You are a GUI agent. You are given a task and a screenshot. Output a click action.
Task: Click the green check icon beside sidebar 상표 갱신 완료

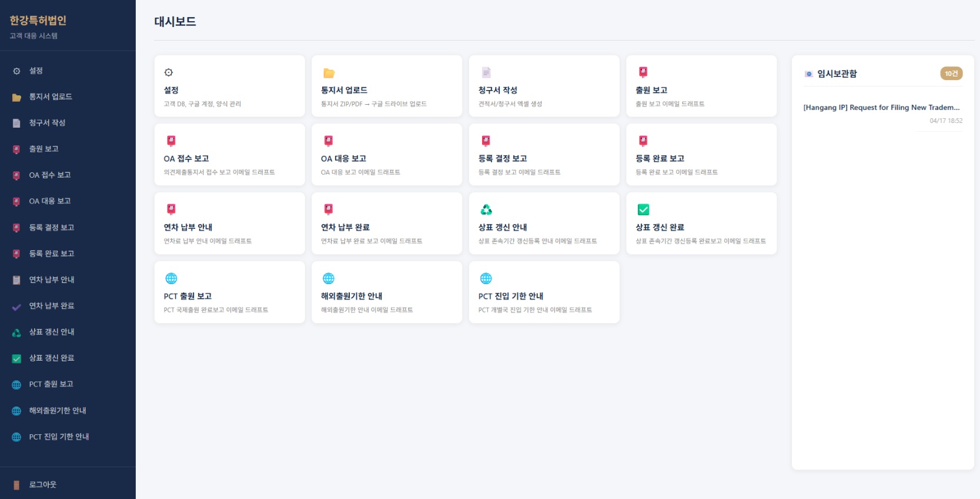coord(16,358)
